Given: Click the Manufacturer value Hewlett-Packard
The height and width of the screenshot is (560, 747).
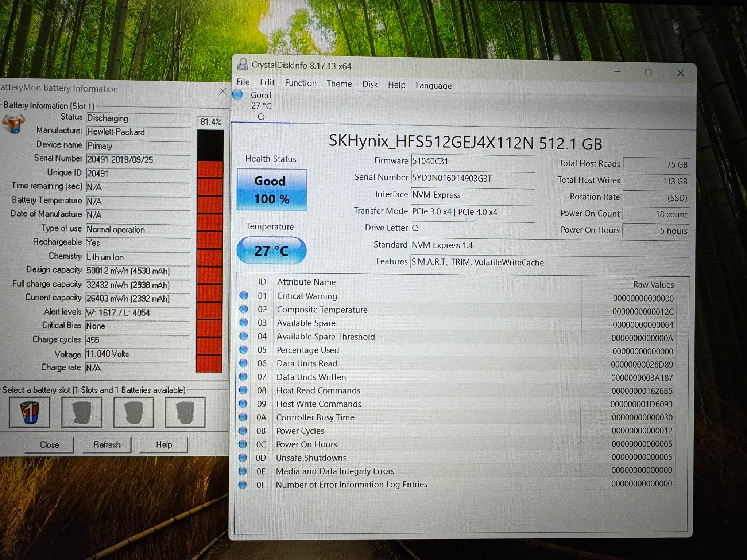Looking at the screenshot, I should pos(138,132).
